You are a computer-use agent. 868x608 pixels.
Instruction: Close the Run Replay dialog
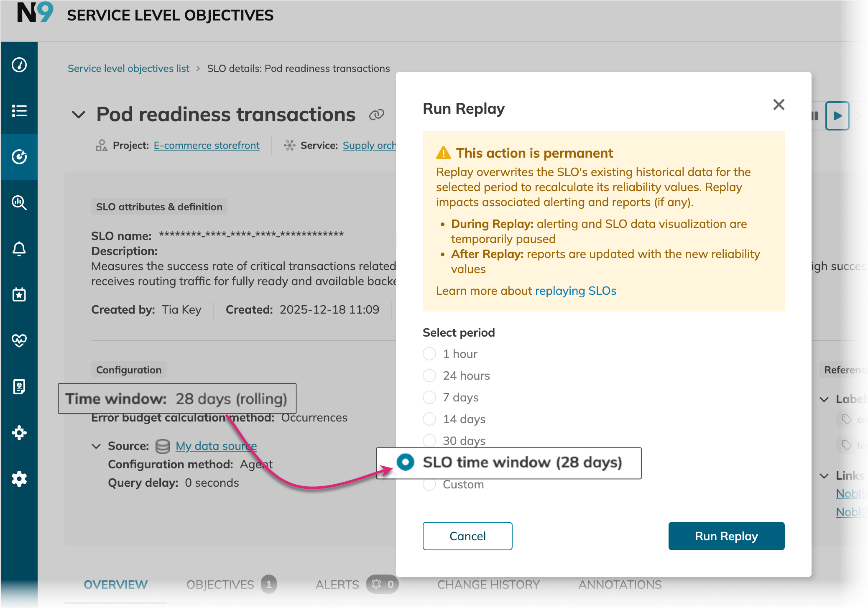click(779, 105)
